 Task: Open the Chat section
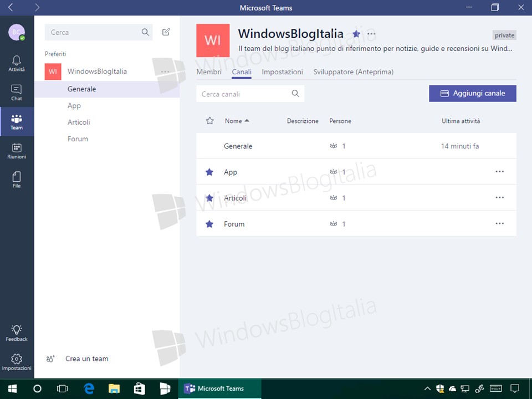pos(17,93)
